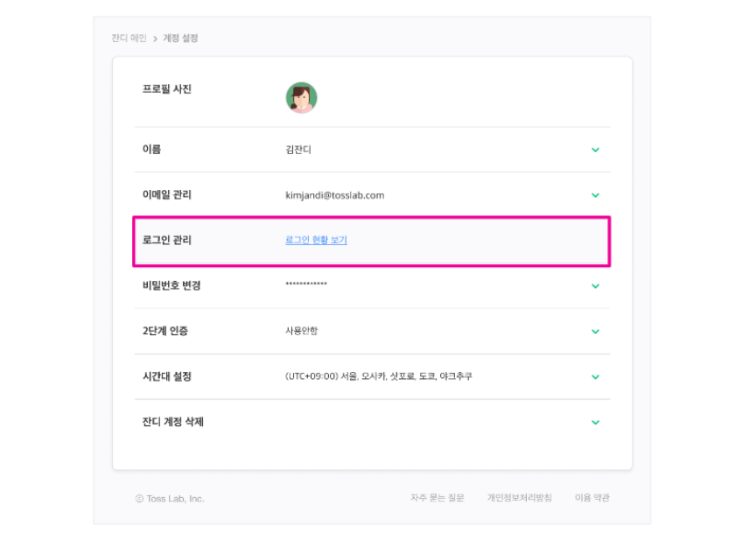Click the UTC+09:00 timezone value text
The image size is (756, 540).
[379, 376]
